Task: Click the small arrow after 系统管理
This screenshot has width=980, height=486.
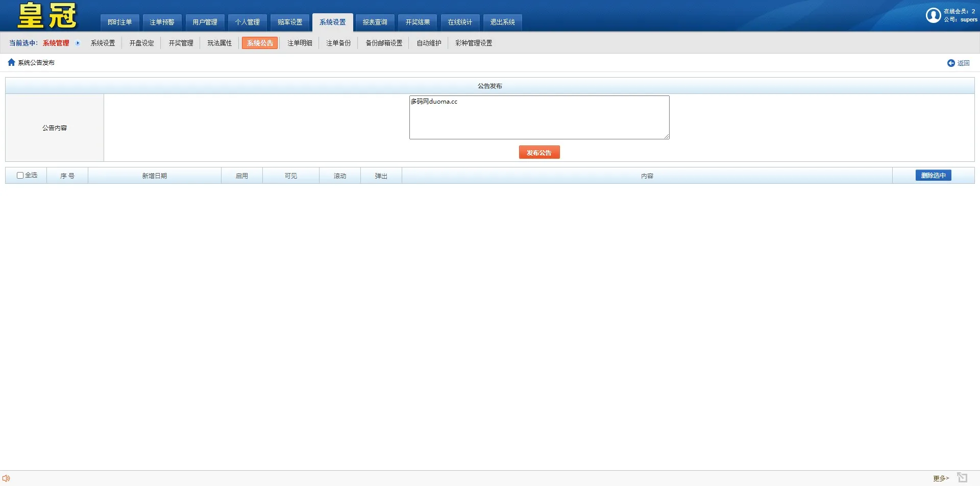Action: (x=78, y=43)
